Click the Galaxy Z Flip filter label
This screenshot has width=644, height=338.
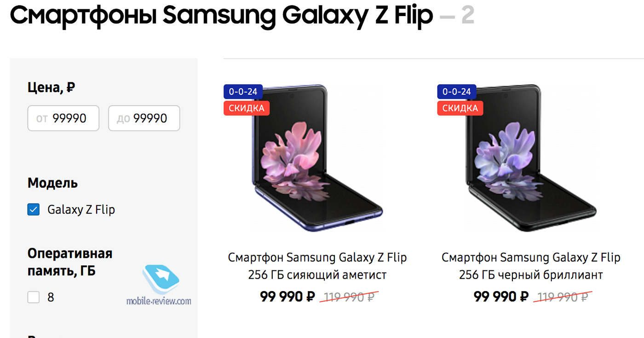pos(81,210)
